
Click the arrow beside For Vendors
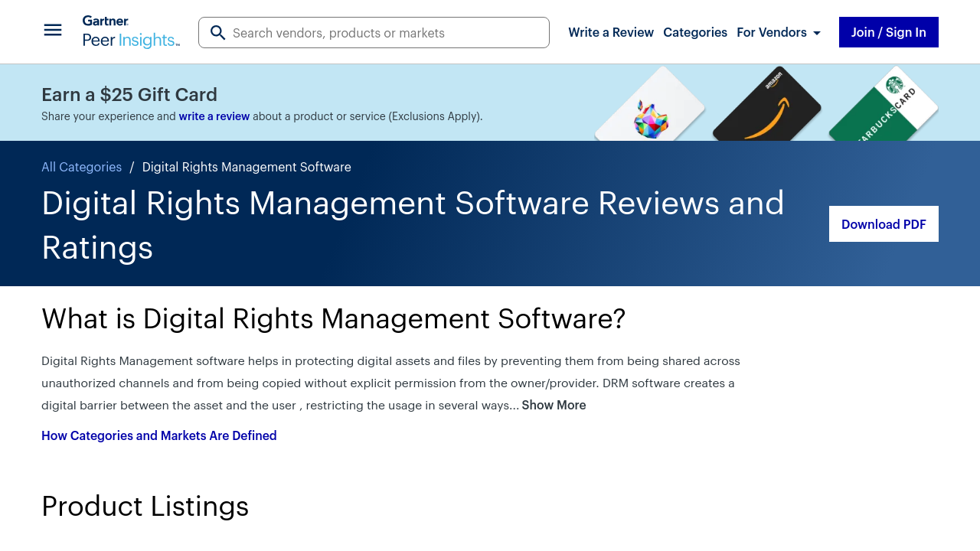pyautogui.click(x=817, y=33)
